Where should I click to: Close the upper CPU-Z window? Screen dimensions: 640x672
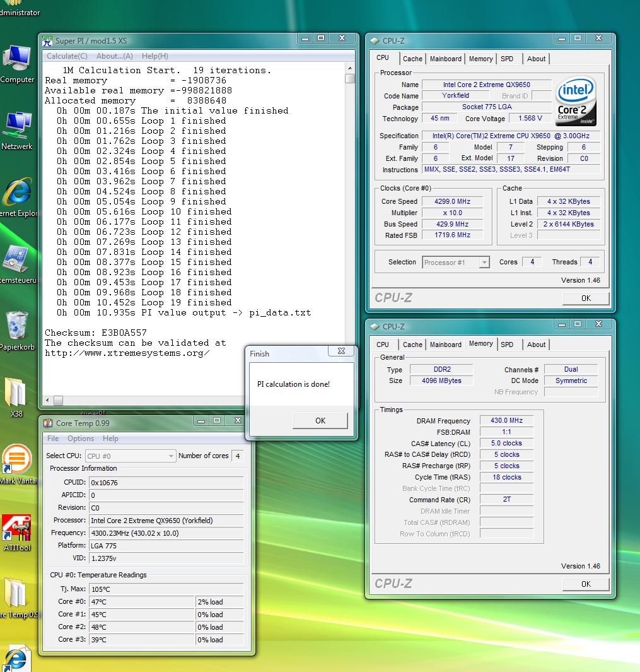[x=598, y=38]
